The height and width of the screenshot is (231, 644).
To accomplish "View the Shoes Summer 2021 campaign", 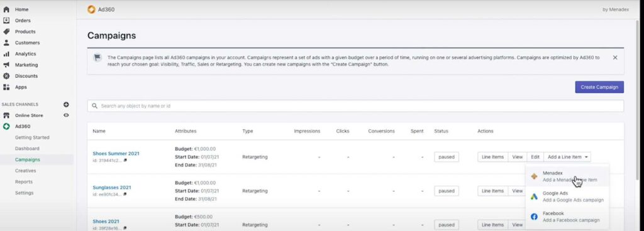I will pyautogui.click(x=517, y=157).
